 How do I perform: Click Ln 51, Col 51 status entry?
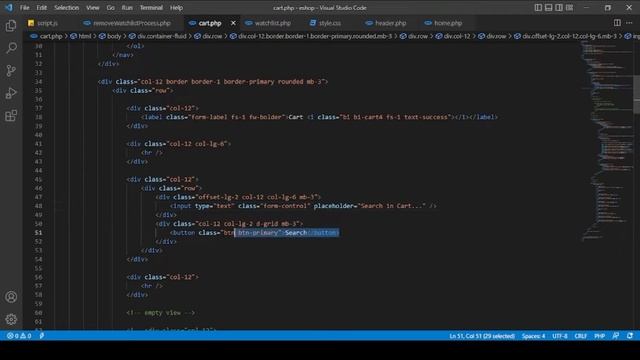pos(482,336)
